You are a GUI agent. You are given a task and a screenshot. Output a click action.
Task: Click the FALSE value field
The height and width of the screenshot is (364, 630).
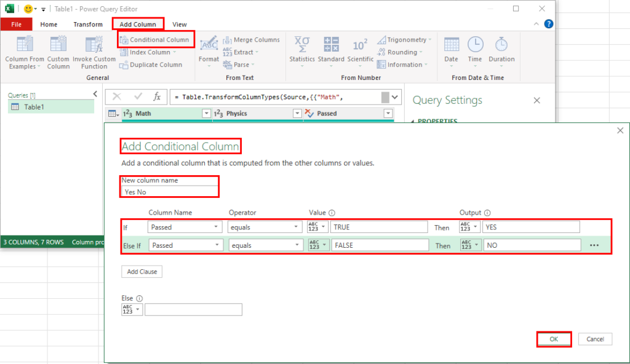click(x=380, y=245)
